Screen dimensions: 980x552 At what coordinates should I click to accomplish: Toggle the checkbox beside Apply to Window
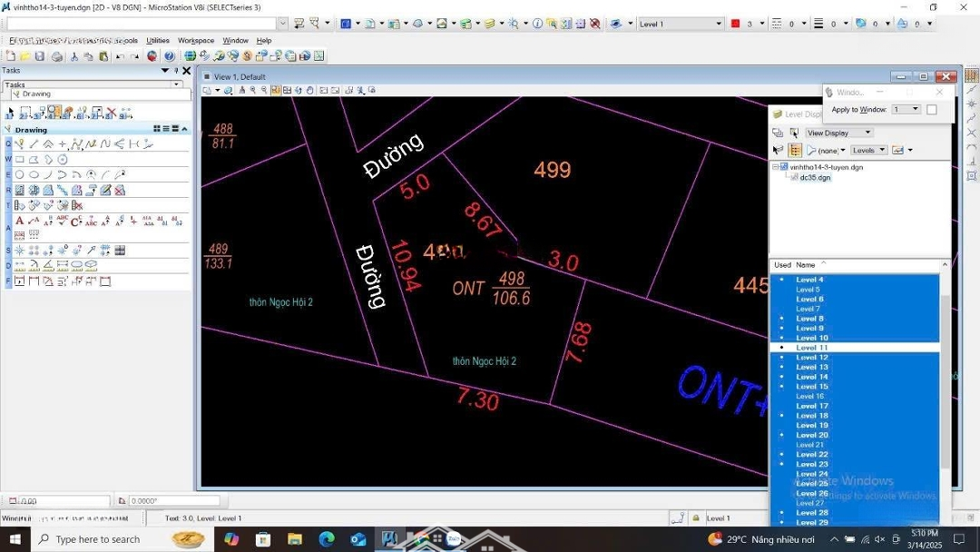coord(931,110)
